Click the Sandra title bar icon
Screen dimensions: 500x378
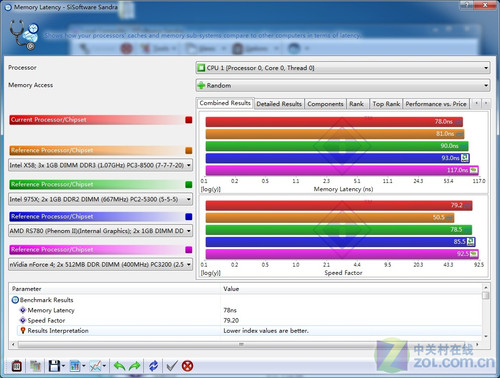(x=8, y=7)
